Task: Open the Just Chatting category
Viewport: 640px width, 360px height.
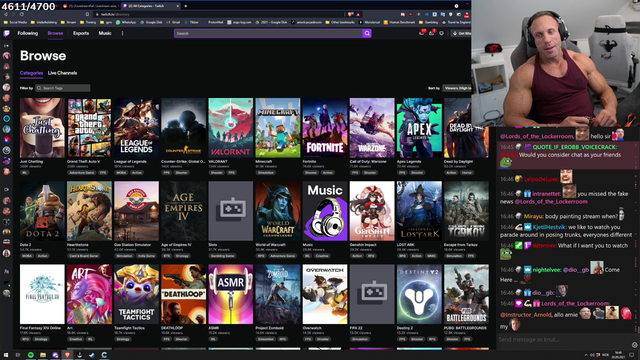Action: coord(42,128)
